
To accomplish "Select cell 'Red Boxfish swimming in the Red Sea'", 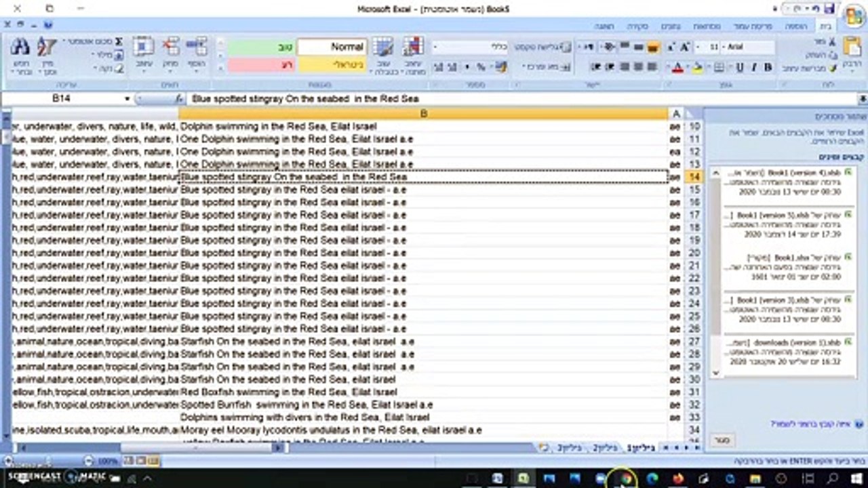I will (423, 392).
